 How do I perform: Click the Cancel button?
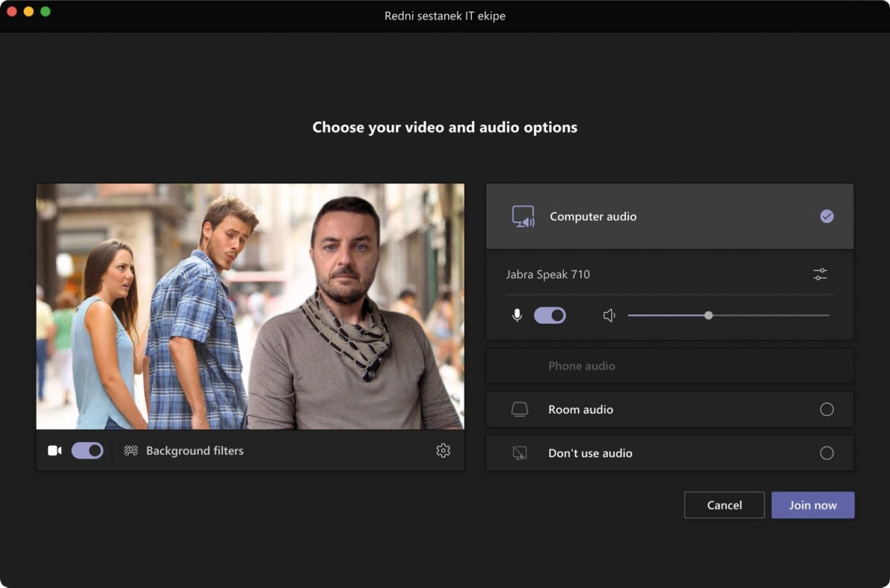(725, 505)
